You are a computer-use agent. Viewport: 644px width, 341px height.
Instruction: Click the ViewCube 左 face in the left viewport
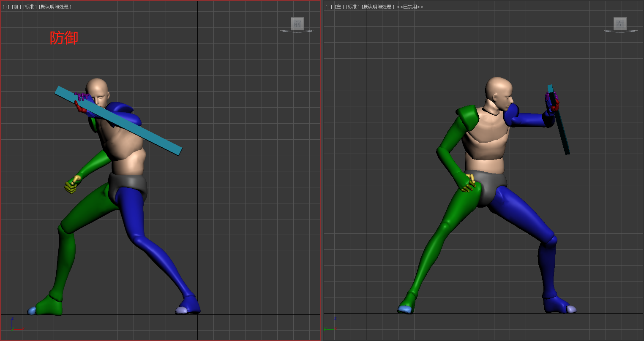pos(620,24)
